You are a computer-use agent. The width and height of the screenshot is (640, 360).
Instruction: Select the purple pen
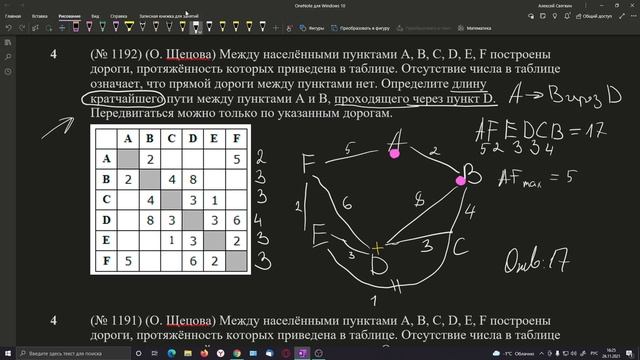[116, 27]
